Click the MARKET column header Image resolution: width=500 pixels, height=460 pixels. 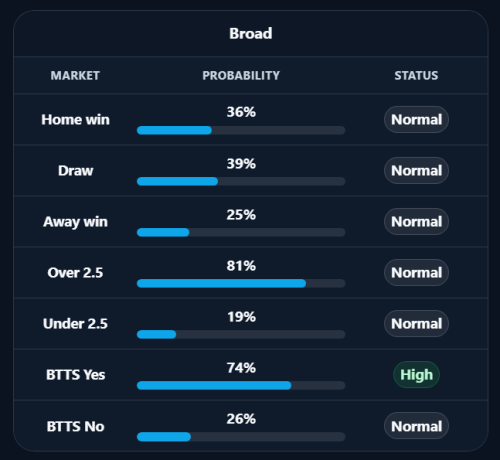[75, 76]
